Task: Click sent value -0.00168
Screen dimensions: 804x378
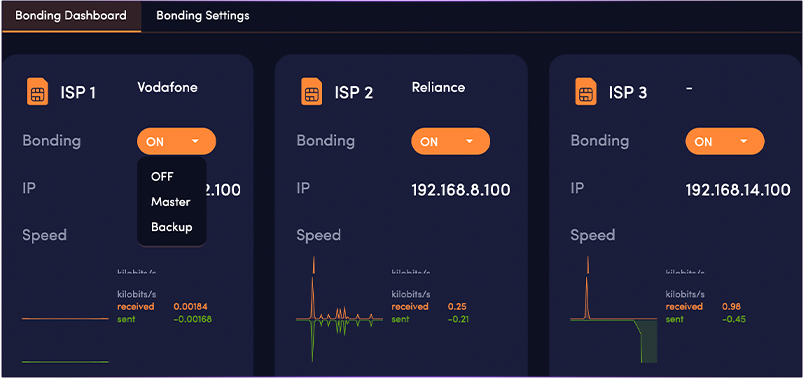Action: 192,320
